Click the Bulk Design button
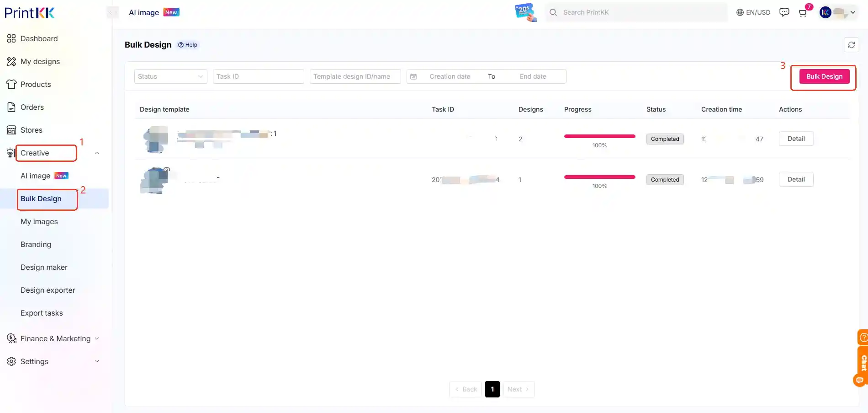This screenshot has height=413, width=868. 824,76
